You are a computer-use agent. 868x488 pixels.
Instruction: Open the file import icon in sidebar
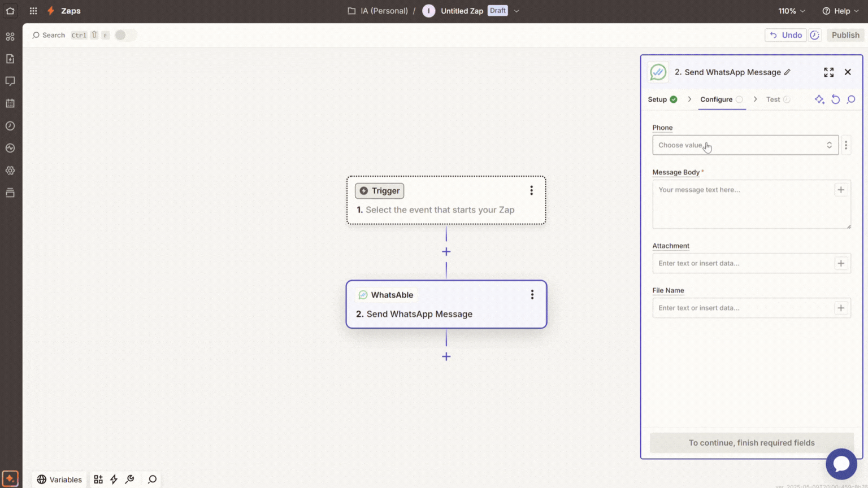point(10,59)
